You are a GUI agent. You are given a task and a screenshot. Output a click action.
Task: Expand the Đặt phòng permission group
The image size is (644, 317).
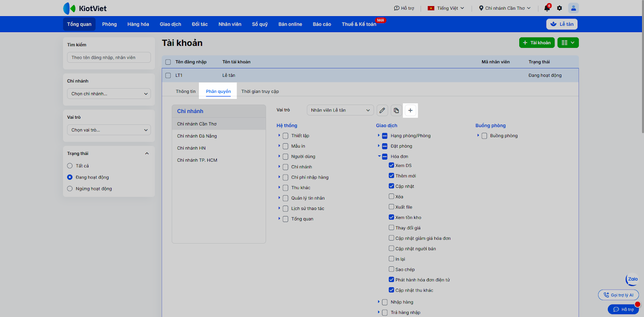pyautogui.click(x=379, y=146)
